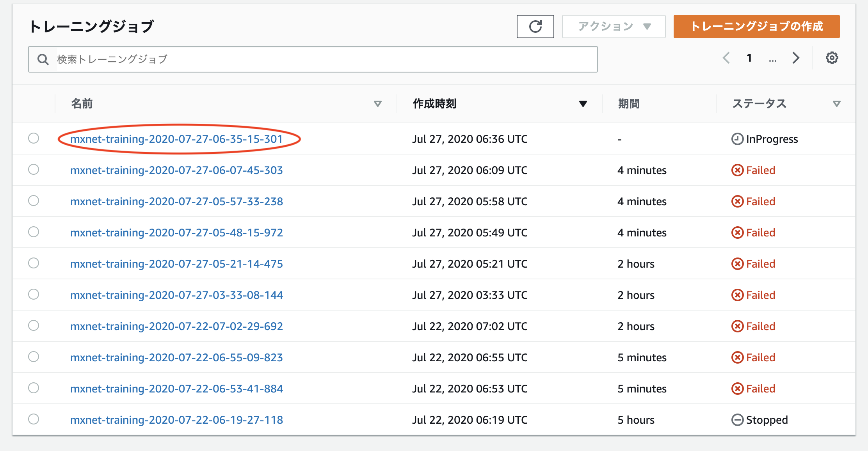The width and height of the screenshot is (868, 451).
Task: Go to next page arrow
Action: coord(796,58)
